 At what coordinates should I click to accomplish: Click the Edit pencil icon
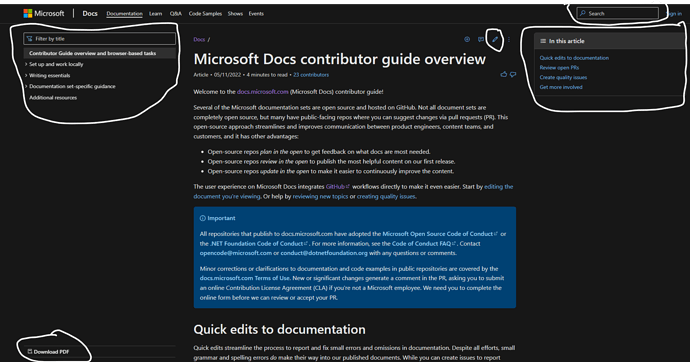[x=495, y=39]
